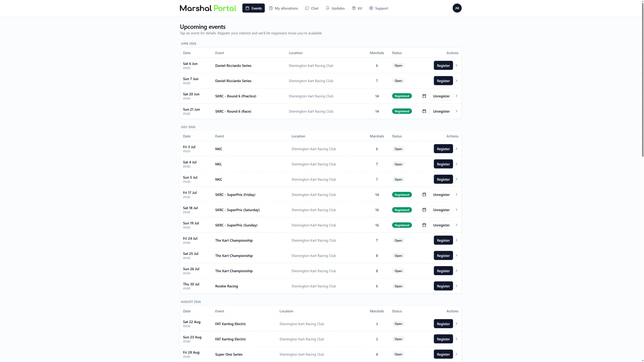Register for Fri 3 Jul NKC
Image resolution: width=644 pixels, height=362 pixels.
coord(443,149)
